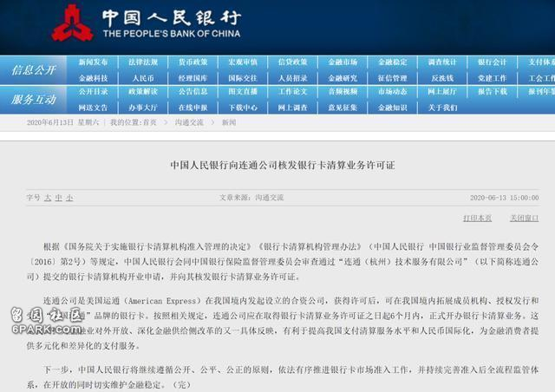
Task: Select 人民币 in the navigation
Action: [143, 78]
